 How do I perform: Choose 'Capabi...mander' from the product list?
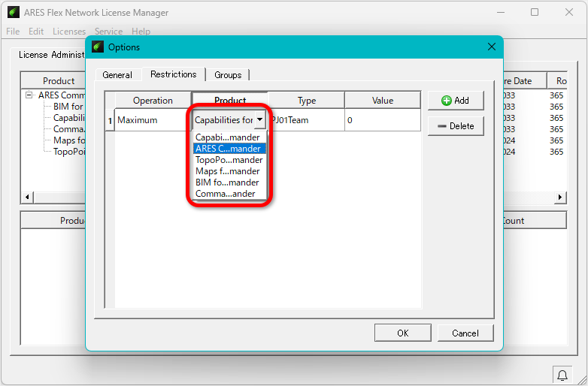click(229, 137)
